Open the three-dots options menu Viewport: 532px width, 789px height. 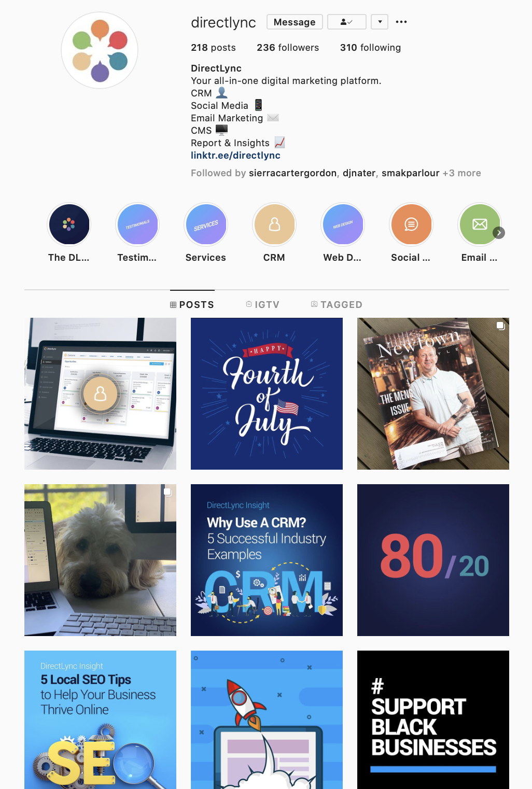point(401,22)
